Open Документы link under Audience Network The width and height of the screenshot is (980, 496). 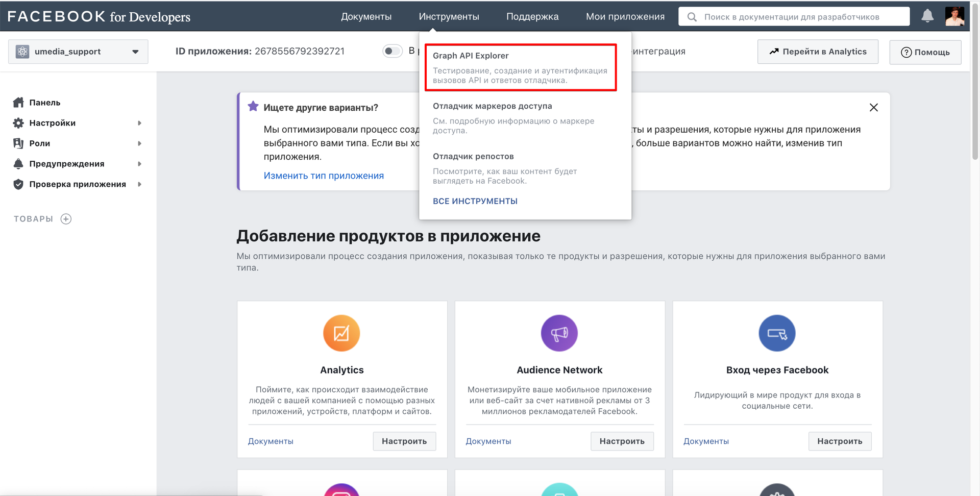pos(488,441)
